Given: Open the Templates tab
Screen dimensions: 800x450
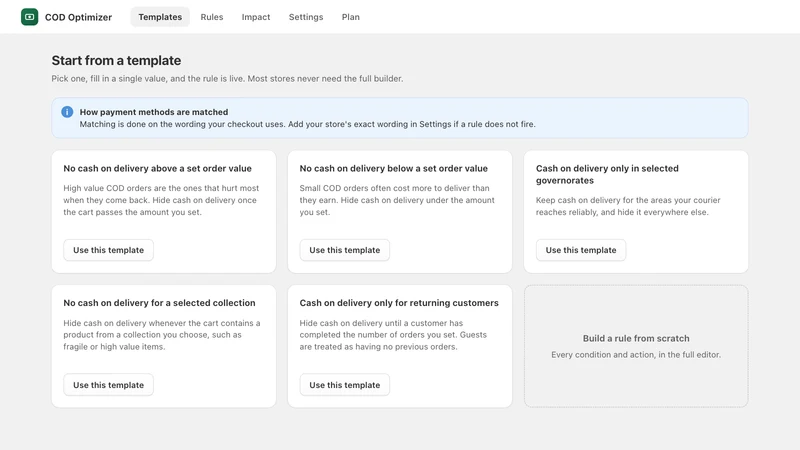Looking at the screenshot, I should (x=160, y=17).
